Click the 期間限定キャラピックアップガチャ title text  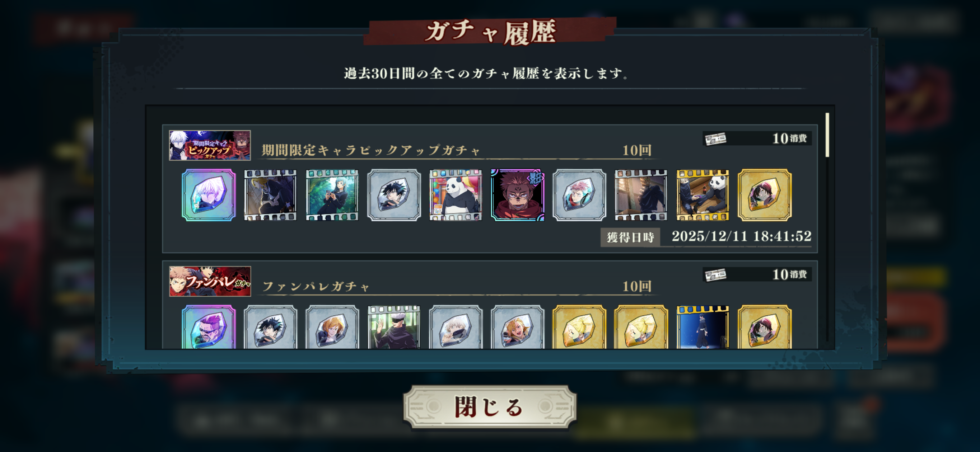tap(371, 150)
